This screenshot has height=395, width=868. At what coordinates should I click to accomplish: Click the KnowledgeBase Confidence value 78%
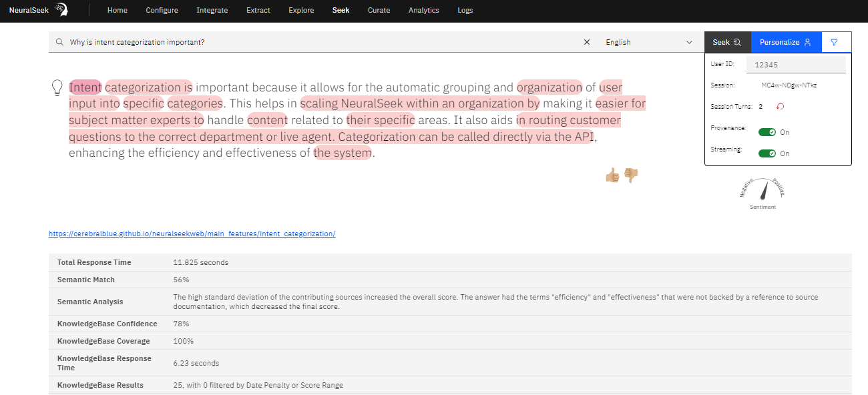click(x=181, y=324)
